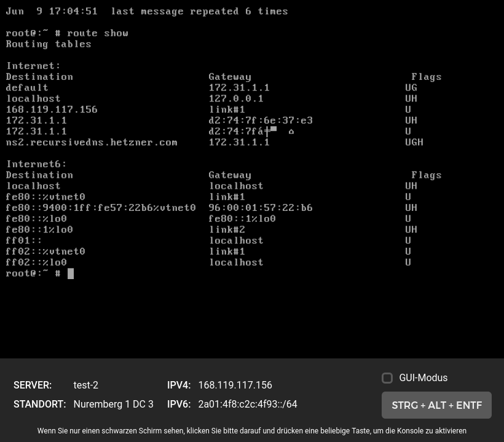Image resolution: width=504 pixels, height=442 pixels.
Task: Click the GUI-Modus label text
Action: (x=423, y=378)
